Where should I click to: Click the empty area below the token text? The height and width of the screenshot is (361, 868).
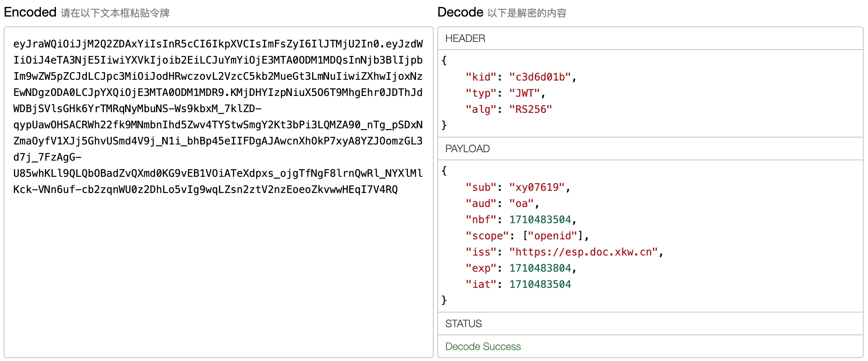click(x=218, y=276)
